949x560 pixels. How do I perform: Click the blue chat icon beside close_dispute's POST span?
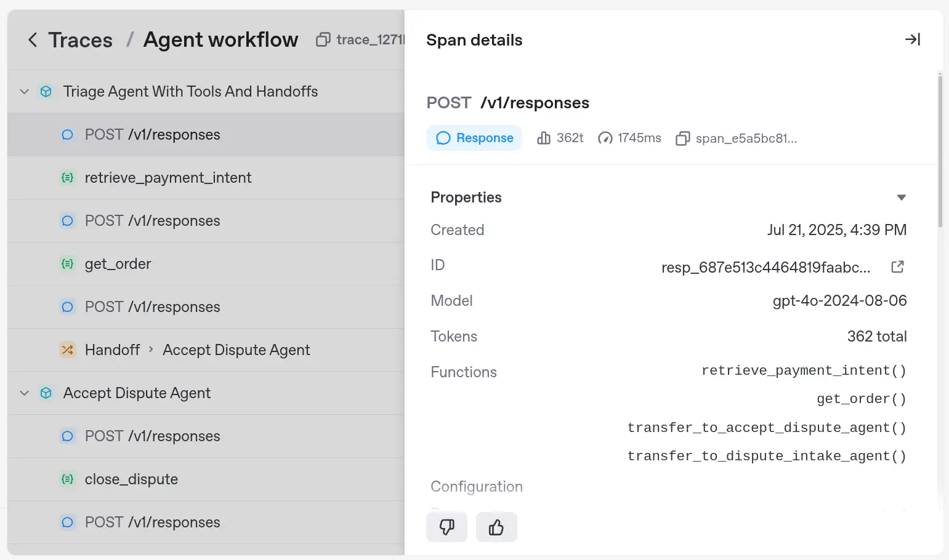click(67, 522)
